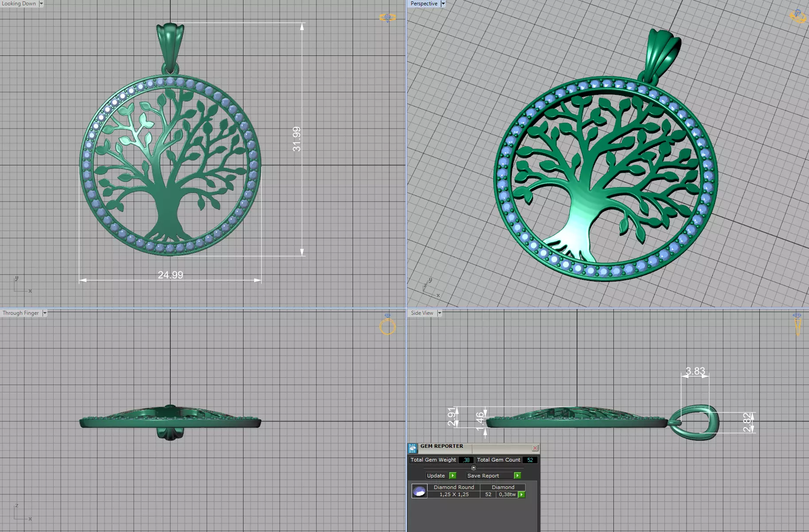Select the 2.82 bail height dimension
This screenshot has height=532, width=809.
pyautogui.click(x=748, y=422)
